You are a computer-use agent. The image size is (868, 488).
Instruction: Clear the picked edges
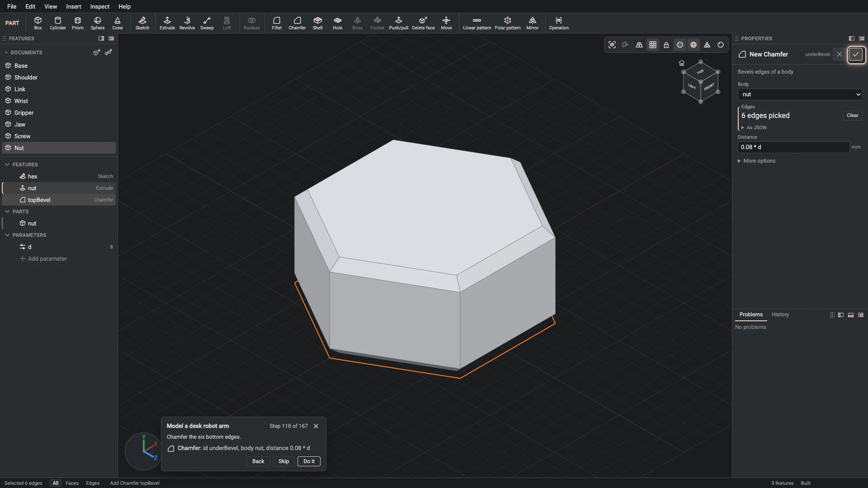click(x=853, y=115)
